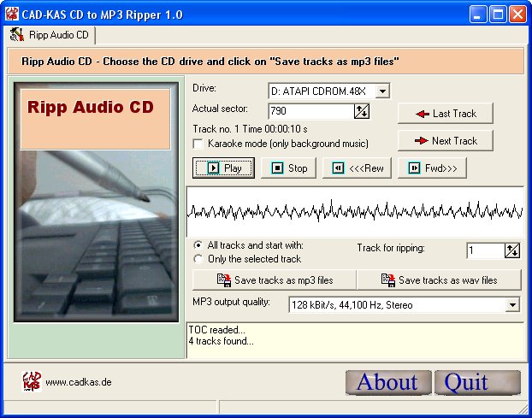Click the CAD-KAS logo icon
The height and width of the screenshot is (418, 532).
point(32,380)
